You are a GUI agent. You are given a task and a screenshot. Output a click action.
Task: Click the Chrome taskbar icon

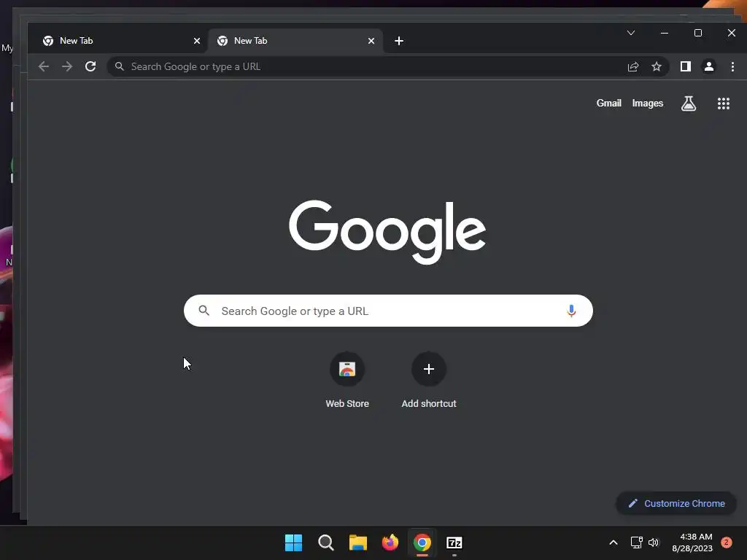pyautogui.click(x=422, y=542)
